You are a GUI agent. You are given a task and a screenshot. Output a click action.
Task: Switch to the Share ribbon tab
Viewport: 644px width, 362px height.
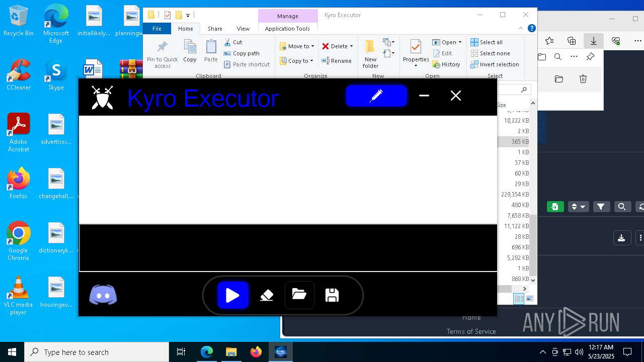pos(215,29)
